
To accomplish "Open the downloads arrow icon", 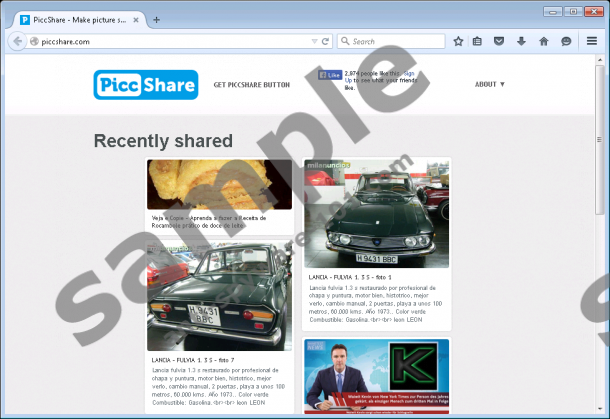I will 521,41.
